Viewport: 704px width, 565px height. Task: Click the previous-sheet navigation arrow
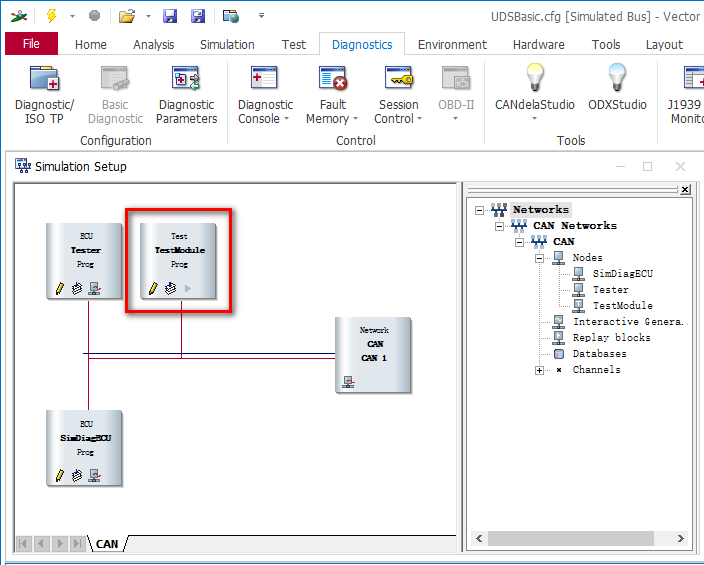point(41,544)
